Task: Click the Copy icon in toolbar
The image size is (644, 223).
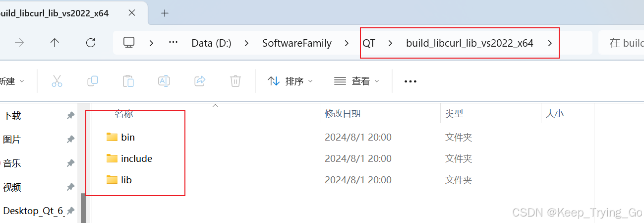Action: (x=93, y=81)
